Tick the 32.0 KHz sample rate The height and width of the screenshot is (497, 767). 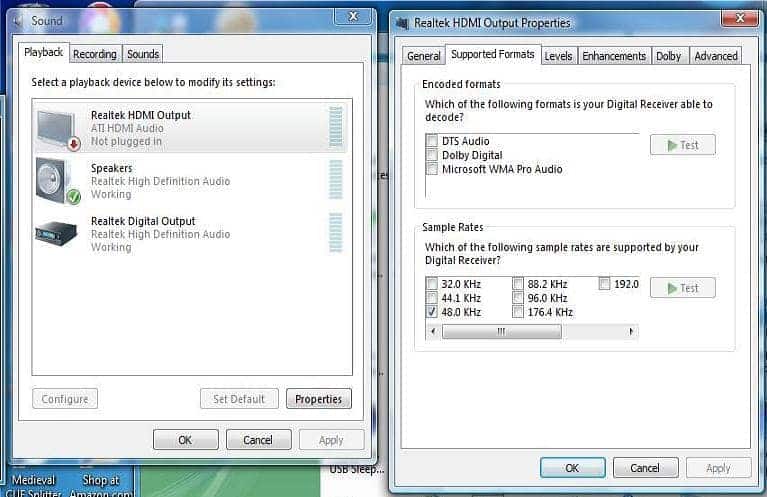click(x=431, y=284)
